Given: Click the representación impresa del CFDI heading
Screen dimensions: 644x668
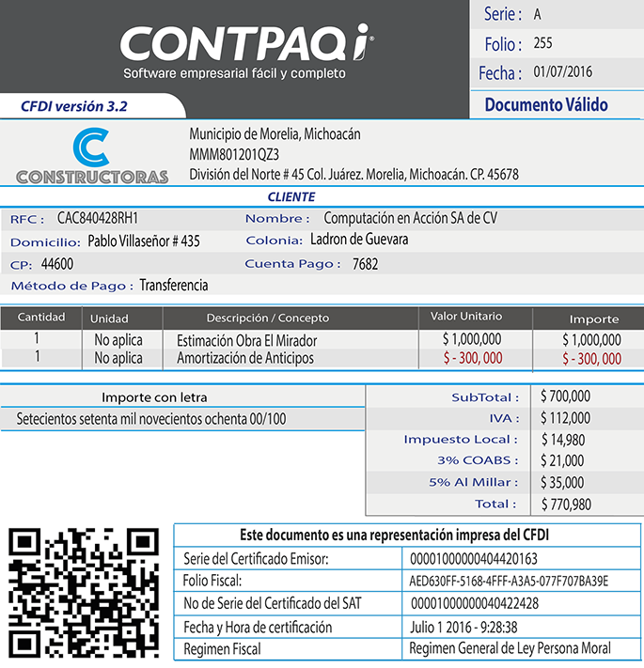Looking at the screenshot, I should (x=394, y=536).
